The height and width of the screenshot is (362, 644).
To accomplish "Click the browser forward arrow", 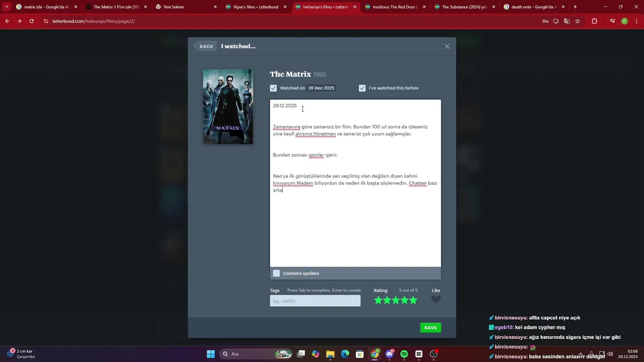I will coord(19,21).
